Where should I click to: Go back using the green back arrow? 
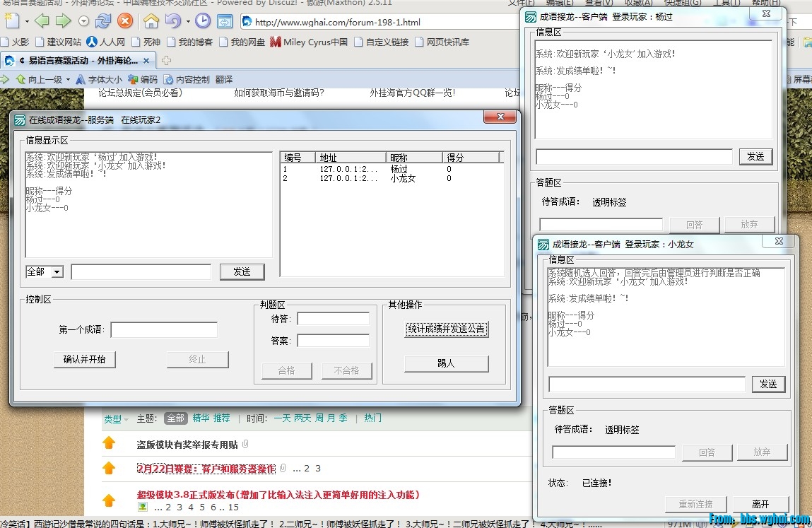pyautogui.click(x=42, y=20)
